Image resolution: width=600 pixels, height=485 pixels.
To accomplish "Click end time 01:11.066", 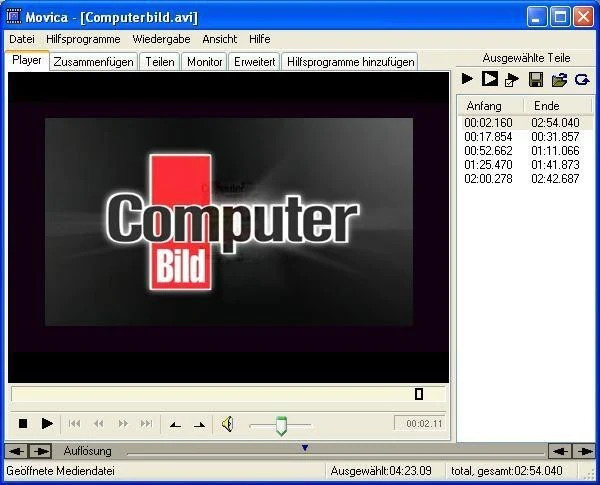I will tap(555, 150).
